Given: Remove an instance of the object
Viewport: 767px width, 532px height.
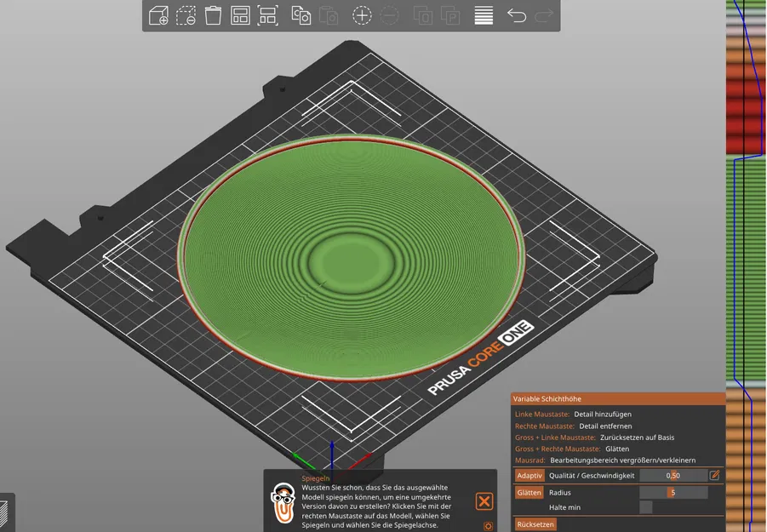Looking at the screenshot, I should pyautogui.click(x=391, y=15).
